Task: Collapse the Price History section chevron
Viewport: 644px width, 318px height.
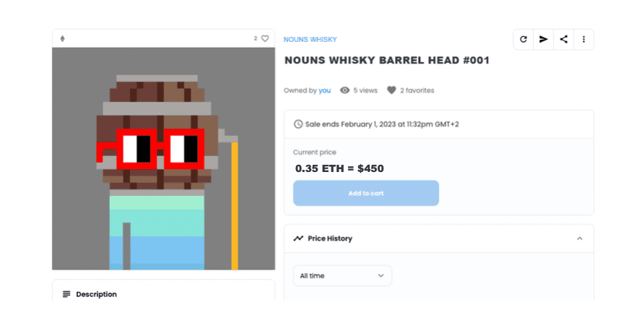Action: pos(580,239)
